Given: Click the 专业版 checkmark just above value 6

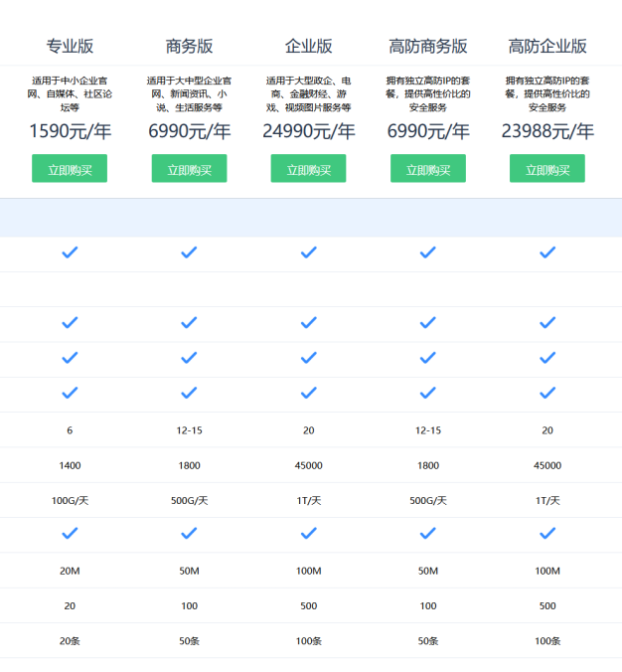Looking at the screenshot, I should 70,393.
